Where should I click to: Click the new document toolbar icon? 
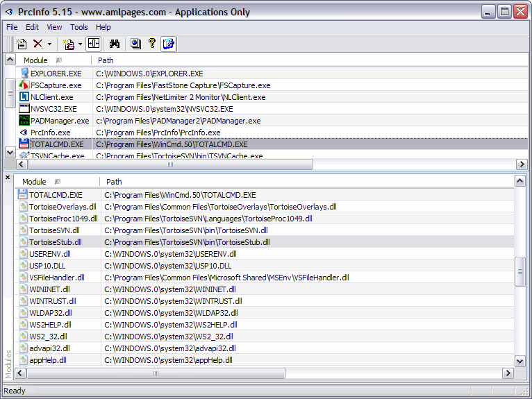point(22,44)
